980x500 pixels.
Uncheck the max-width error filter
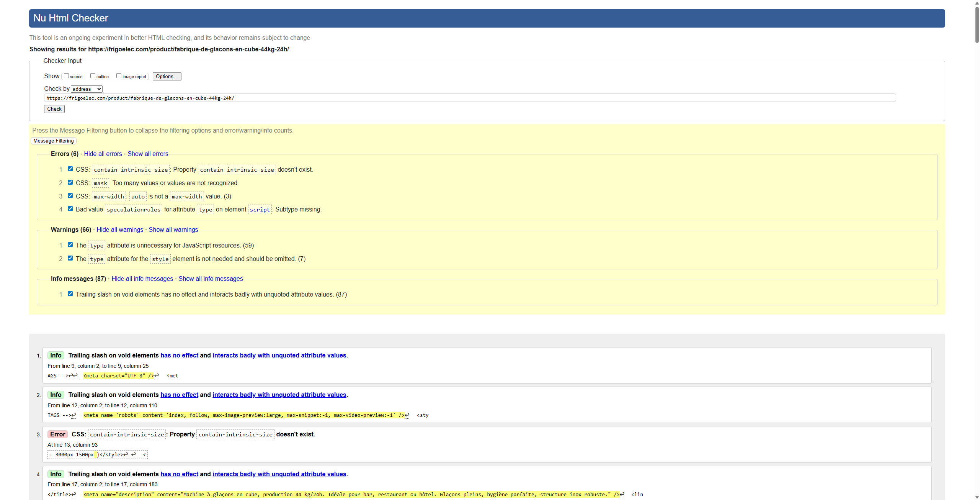[70, 195]
